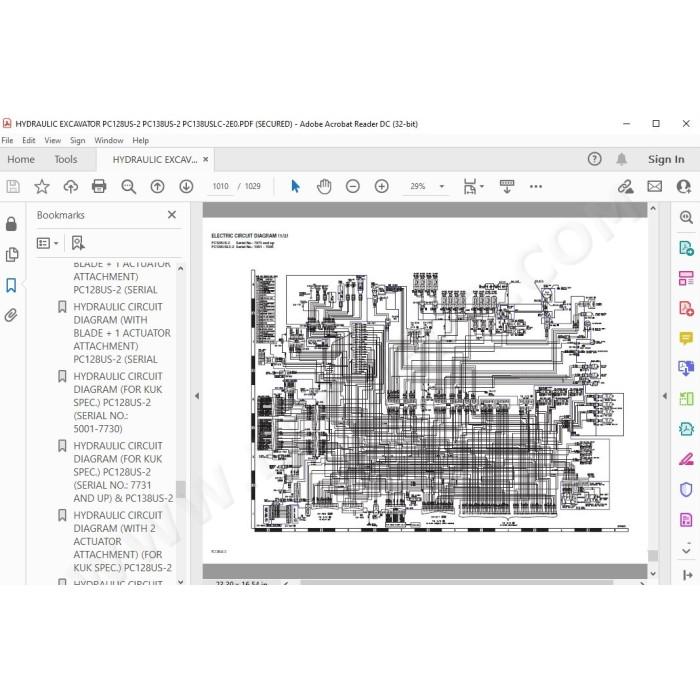Open the Sign menu
The image size is (700, 700).
point(77,140)
